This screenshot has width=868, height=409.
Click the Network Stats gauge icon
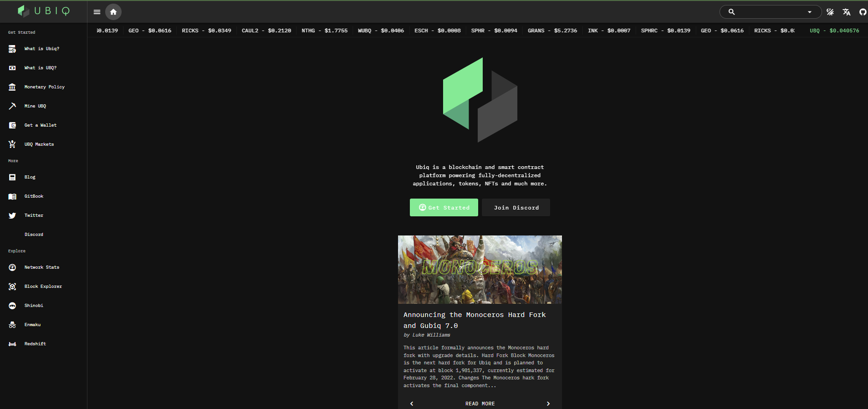12,267
